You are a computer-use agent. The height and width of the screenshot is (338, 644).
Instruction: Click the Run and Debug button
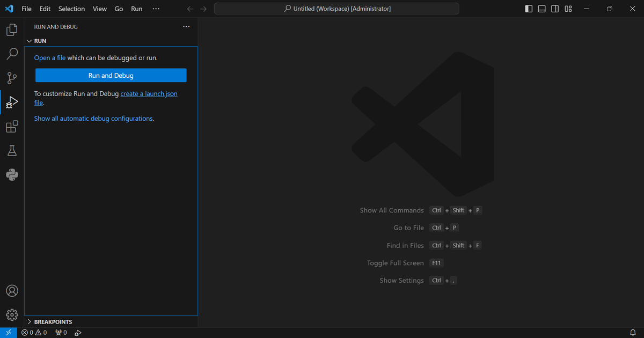pos(111,76)
